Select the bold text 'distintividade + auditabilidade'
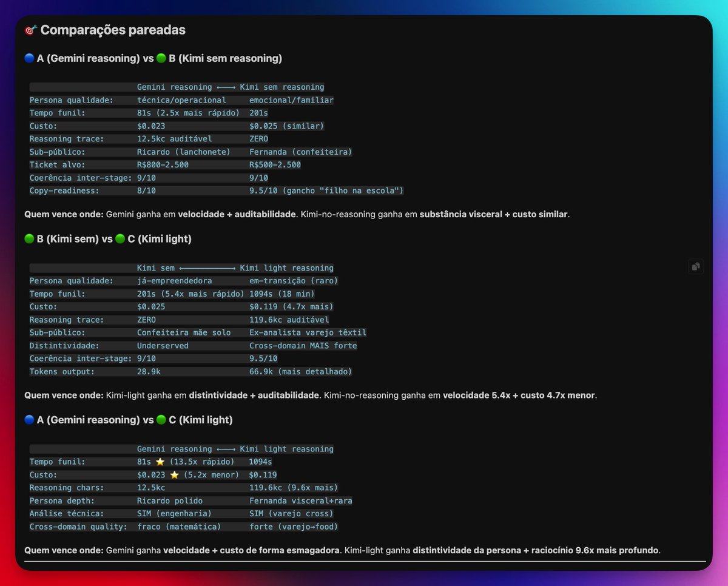Image resolution: width=728 pixels, height=586 pixels. 254,396
